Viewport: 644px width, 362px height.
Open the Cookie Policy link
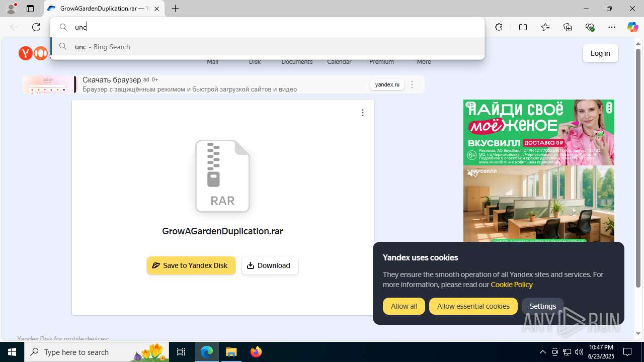click(x=512, y=285)
